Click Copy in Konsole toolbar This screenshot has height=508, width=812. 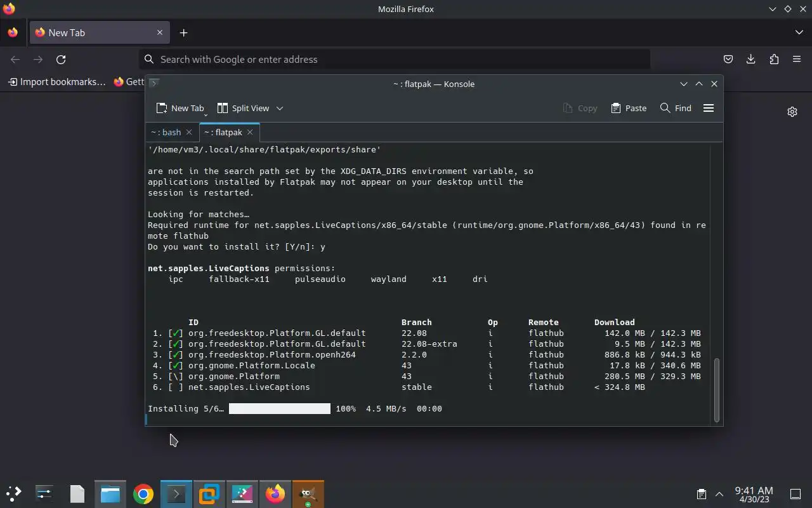click(580, 108)
